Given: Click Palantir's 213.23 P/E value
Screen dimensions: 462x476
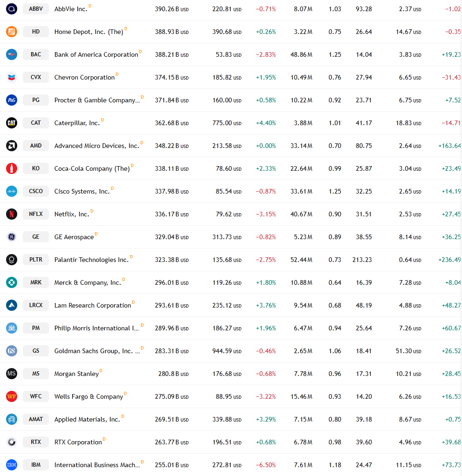Looking at the screenshot, I should point(362,260).
